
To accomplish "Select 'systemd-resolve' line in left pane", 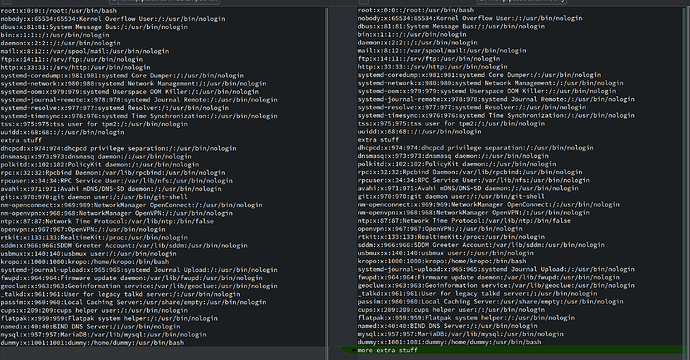I will 114,108.
